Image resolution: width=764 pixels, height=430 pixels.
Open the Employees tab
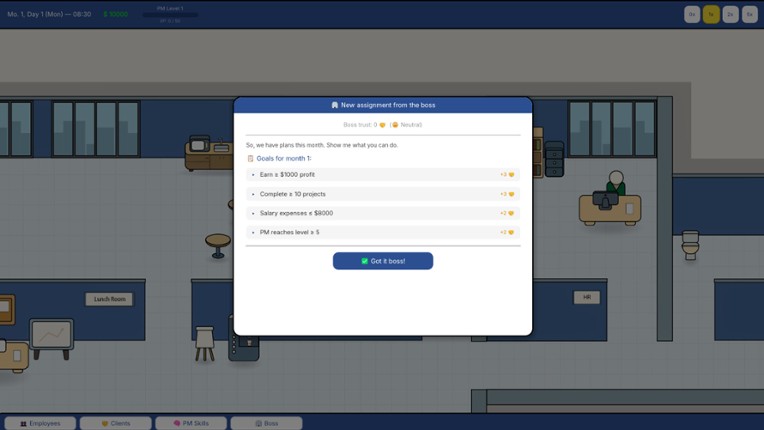tap(40, 423)
